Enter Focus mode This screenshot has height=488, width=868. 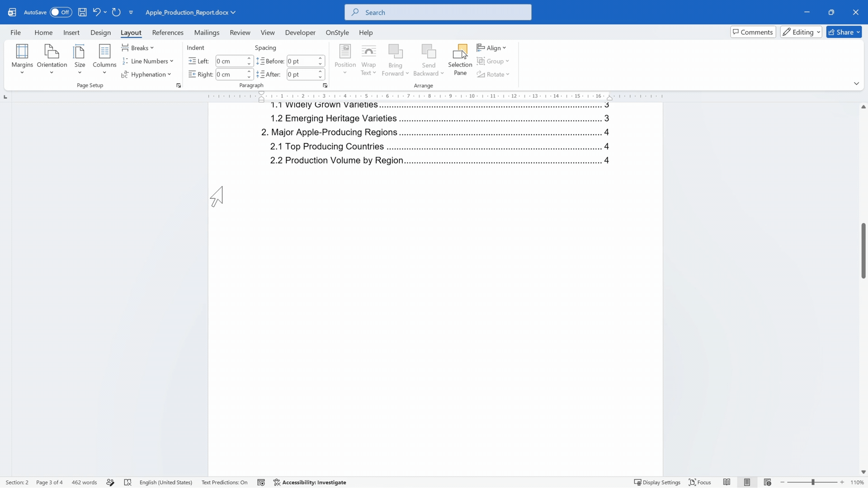(700, 482)
